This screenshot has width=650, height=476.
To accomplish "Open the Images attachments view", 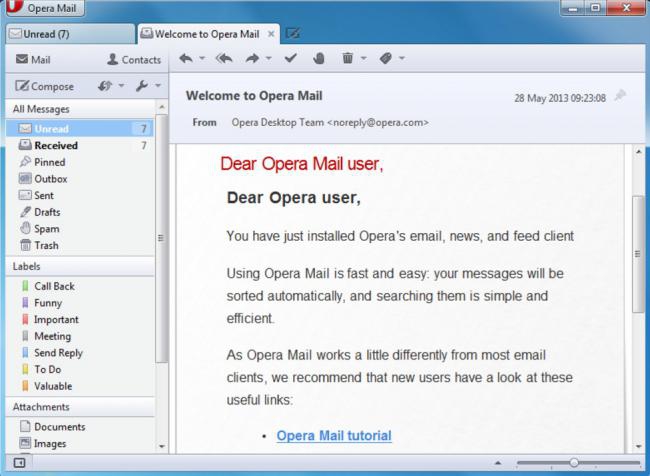I will (80, 443).
